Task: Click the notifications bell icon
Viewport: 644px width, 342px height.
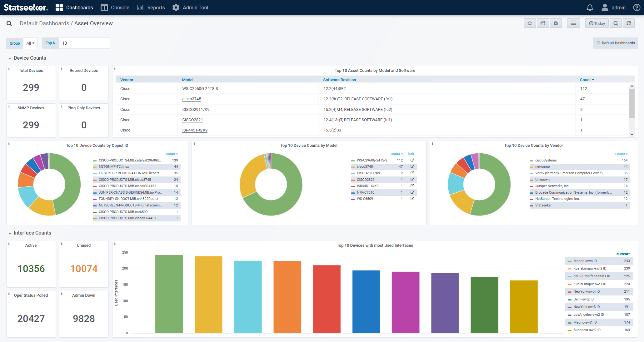Action: pyautogui.click(x=590, y=7)
